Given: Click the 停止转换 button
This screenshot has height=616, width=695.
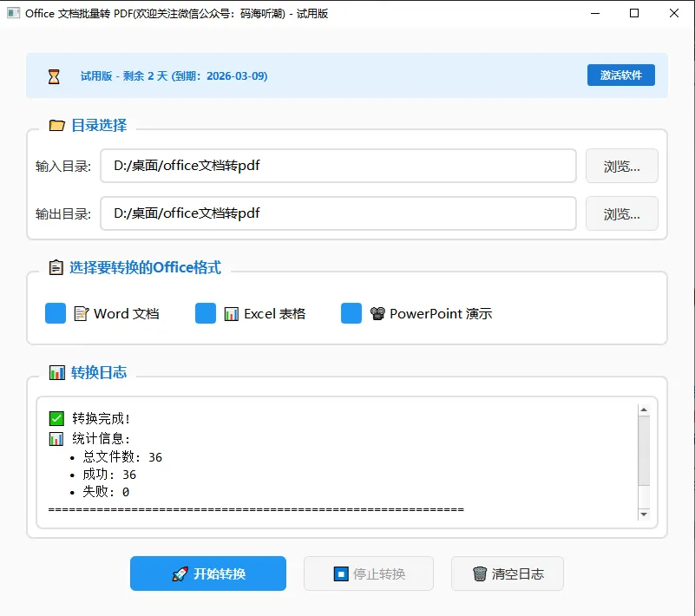Looking at the screenshot, I should click(x=369, y=573).
